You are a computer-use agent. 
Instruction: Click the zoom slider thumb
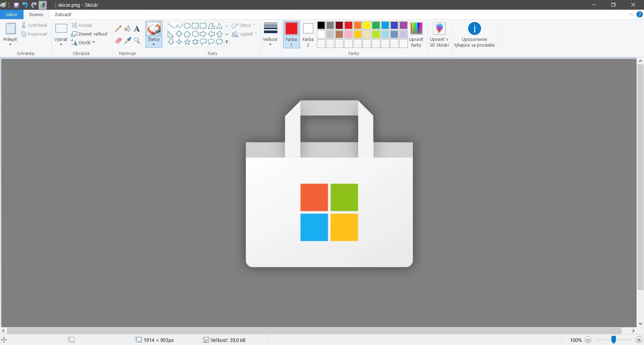pos(613,340)
